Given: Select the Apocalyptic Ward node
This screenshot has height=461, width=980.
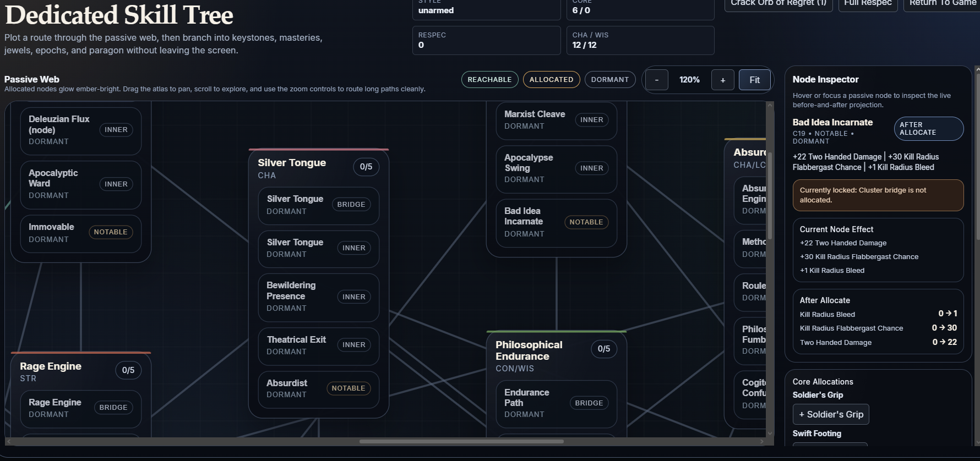Looking at the screenshot, I should [81, 184].
